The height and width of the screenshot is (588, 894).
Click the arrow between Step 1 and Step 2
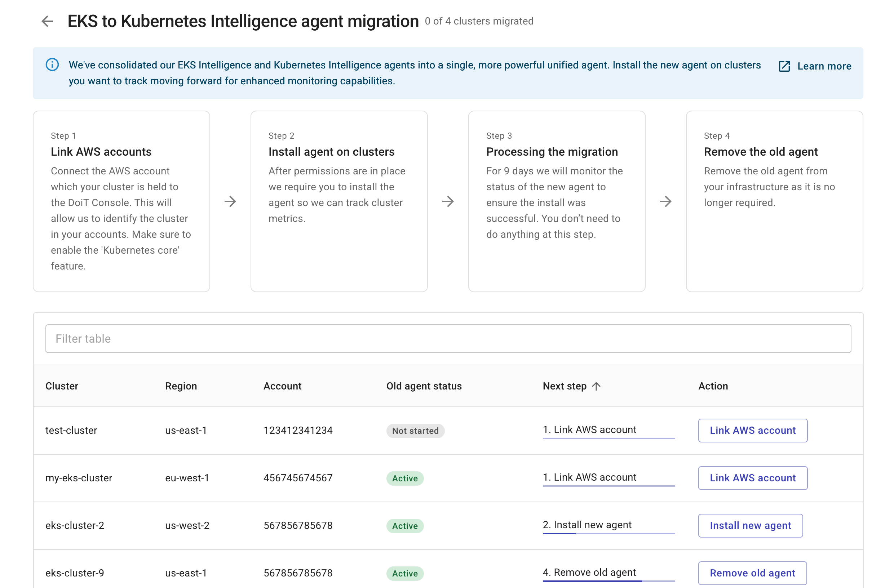[231, 202]
